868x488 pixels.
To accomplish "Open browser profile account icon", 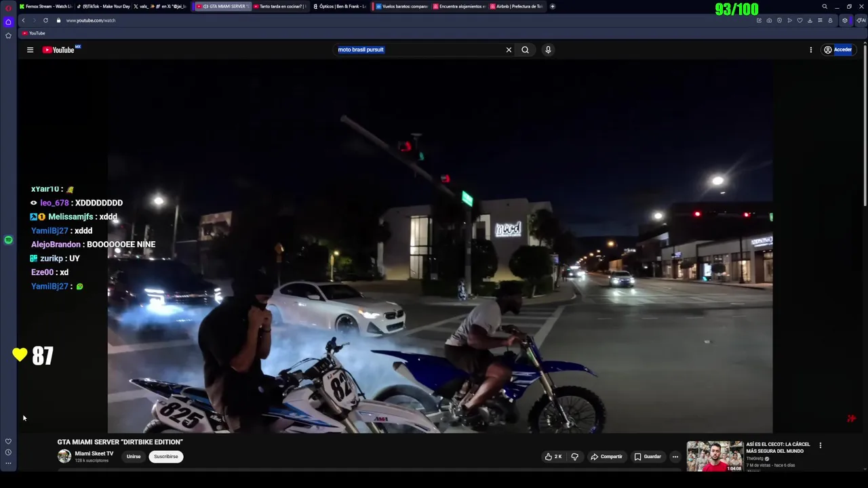I will [830, 20].
